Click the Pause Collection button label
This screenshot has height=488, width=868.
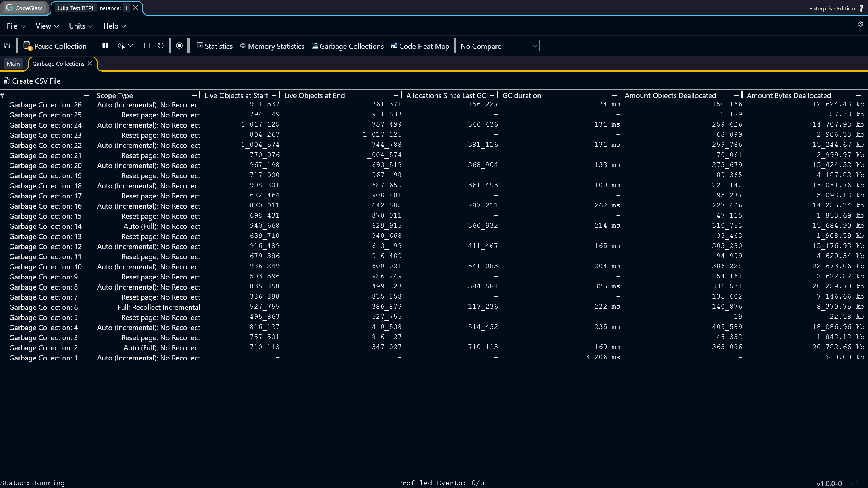[x=60, y=46]
